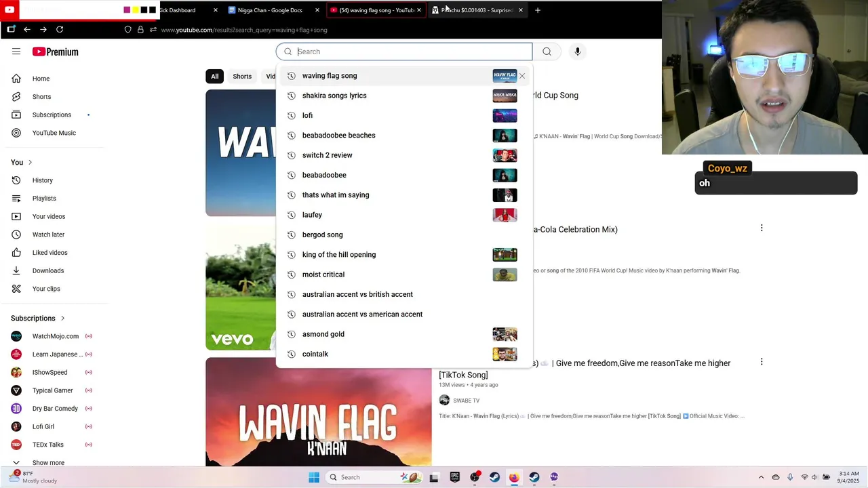Open Watch later list
This screenshot has height=488, width=868.
(47, 235)
